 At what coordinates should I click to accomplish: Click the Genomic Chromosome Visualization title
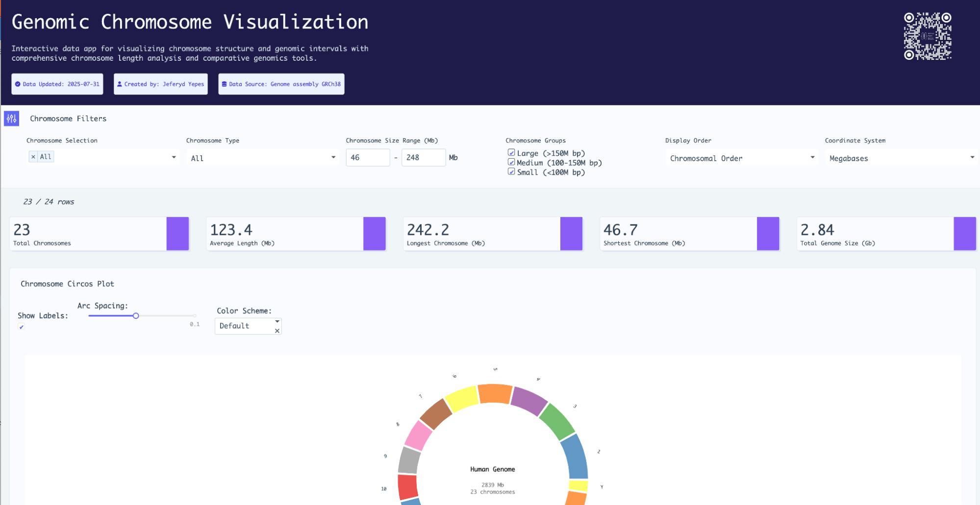tap(190, 22)
